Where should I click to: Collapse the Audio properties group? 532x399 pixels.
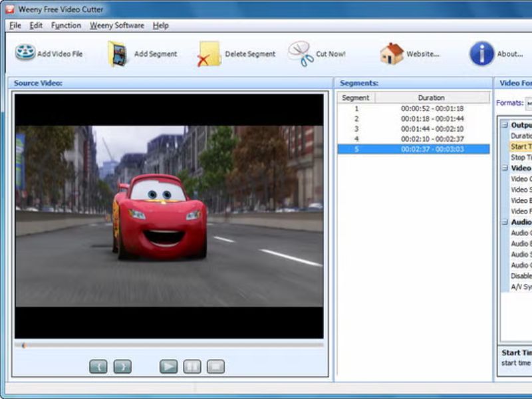[505, 222]
